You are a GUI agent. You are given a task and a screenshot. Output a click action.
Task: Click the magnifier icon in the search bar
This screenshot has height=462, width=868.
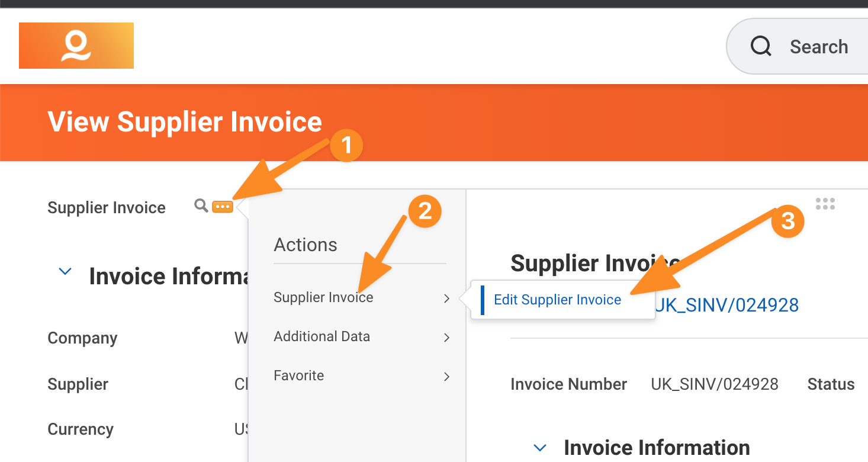pos(761,46)
